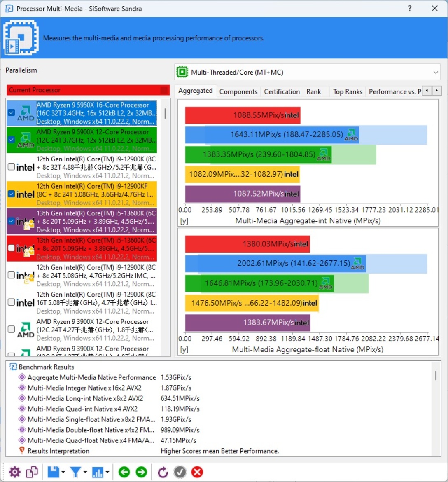This screenshot has height=482, width=448.
Task: Click the bar chart icon
Action: point(98,472)
